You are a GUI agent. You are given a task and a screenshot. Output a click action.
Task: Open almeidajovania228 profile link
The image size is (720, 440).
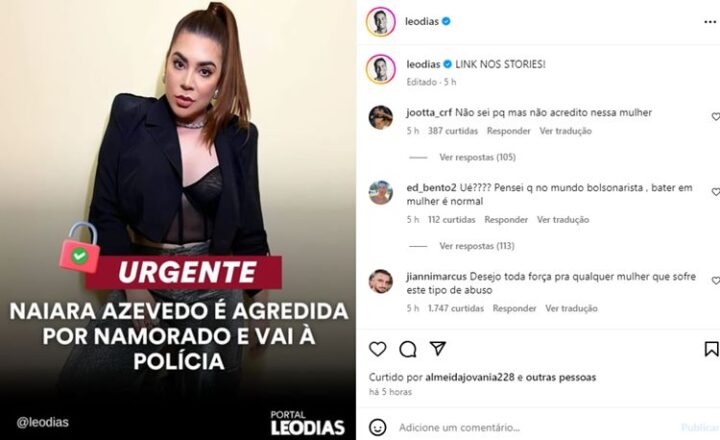point(469,378)
